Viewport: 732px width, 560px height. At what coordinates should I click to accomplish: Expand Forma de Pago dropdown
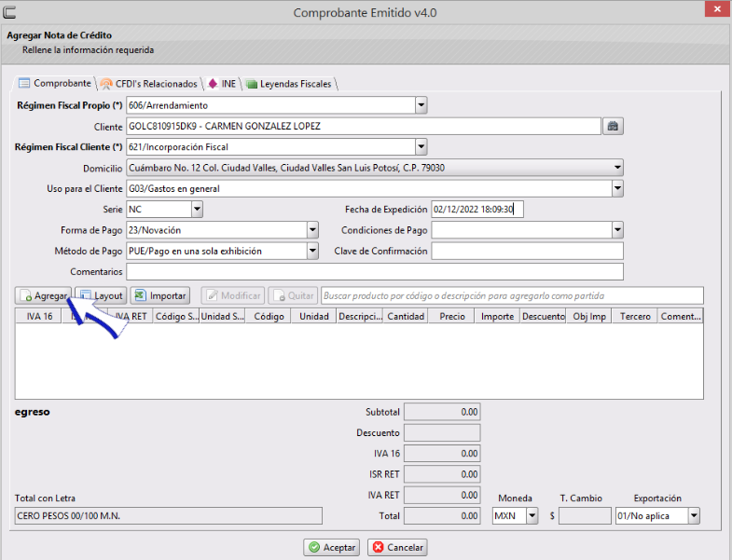point(312,230)
